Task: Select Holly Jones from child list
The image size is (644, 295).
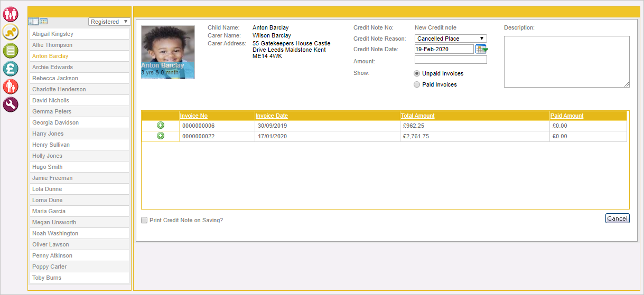Action: click(79, 156)
